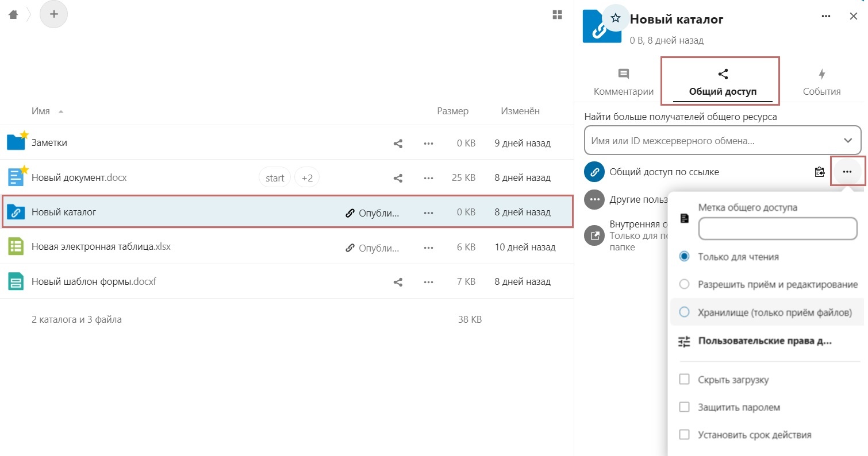Open share icon for Новый шаблон формы.docxf
Image resolution: width=868 pixels, height=456 pixels.
pyautogui.click(x=398, y=282)
